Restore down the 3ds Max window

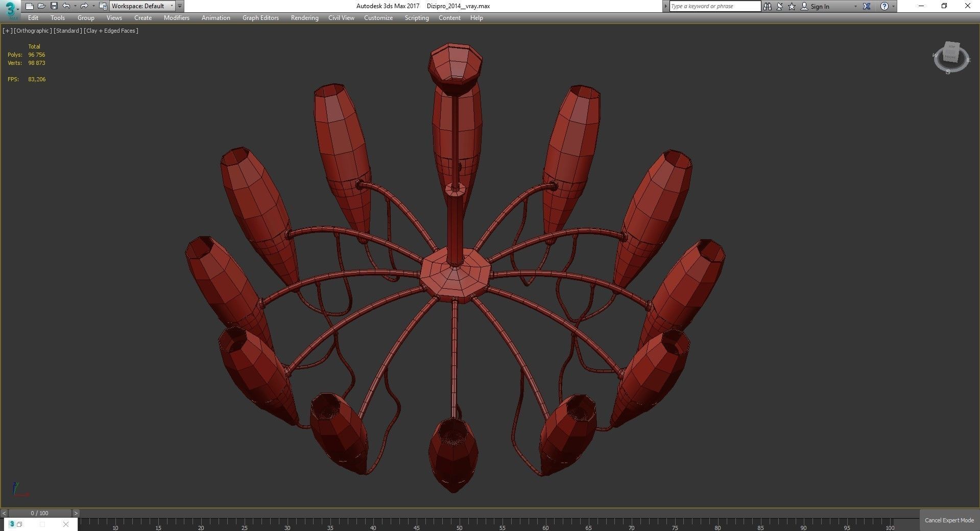[944, 6]
